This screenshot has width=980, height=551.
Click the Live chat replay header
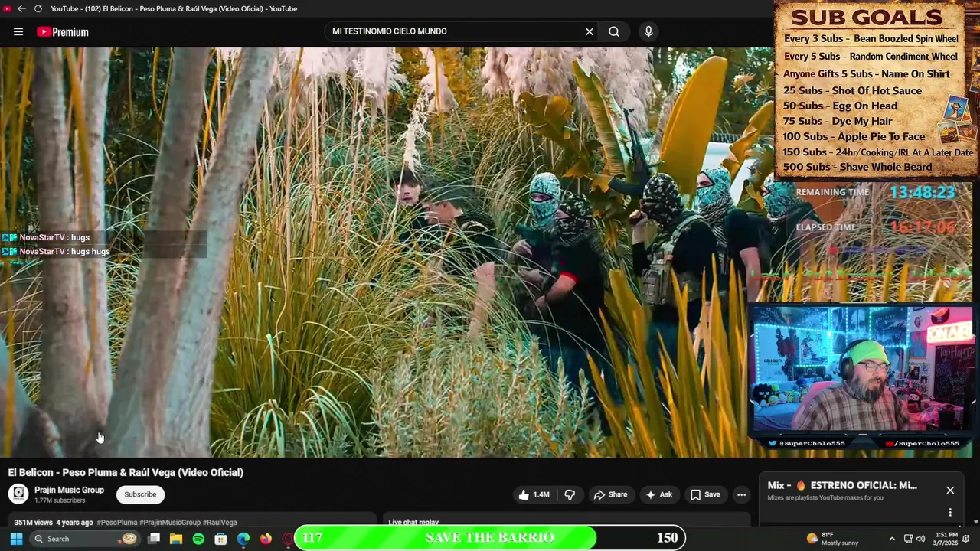point(413,523)
